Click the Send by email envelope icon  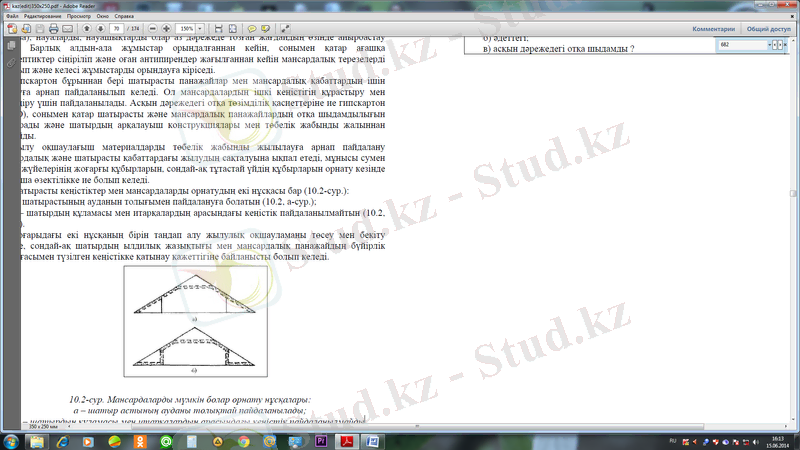(x=67, y=29)
